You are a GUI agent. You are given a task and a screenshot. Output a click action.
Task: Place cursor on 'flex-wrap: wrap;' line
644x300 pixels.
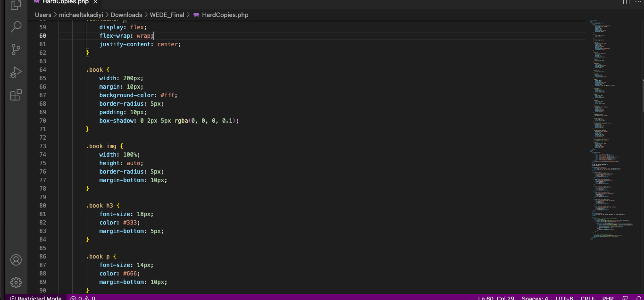(126, 36)
